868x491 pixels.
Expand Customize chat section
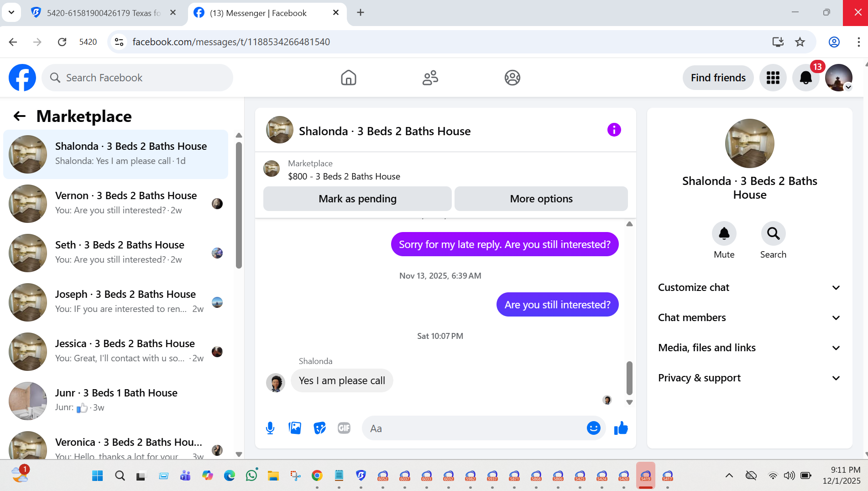pos(749,288)
